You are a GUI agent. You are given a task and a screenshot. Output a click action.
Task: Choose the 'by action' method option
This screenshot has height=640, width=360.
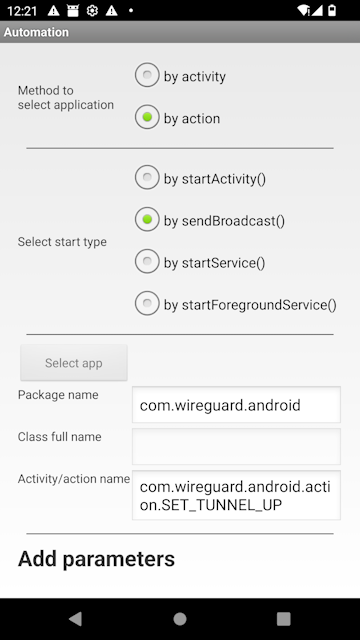point(178,118)
